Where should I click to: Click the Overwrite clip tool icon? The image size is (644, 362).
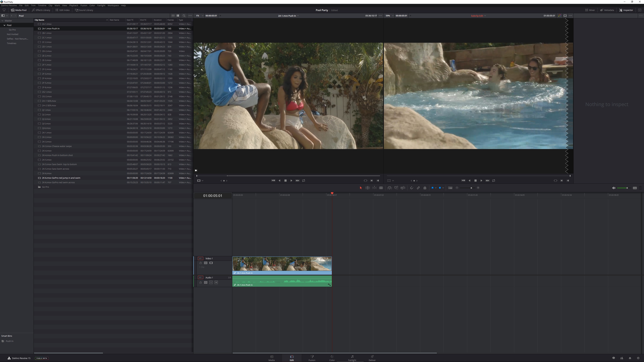(396, 188)
